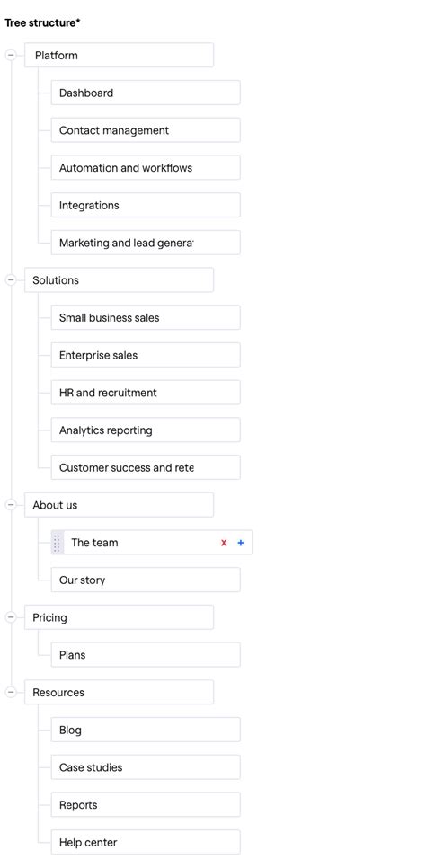
Task: Collapse the Resources node
Action: pos(11,693)
